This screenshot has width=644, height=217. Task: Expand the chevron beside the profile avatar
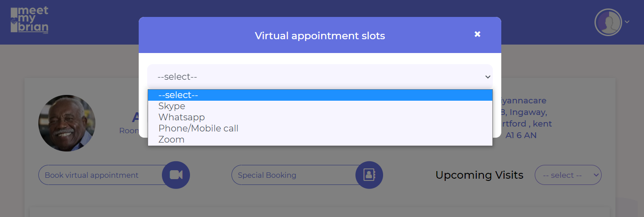(x=627, y=22)
